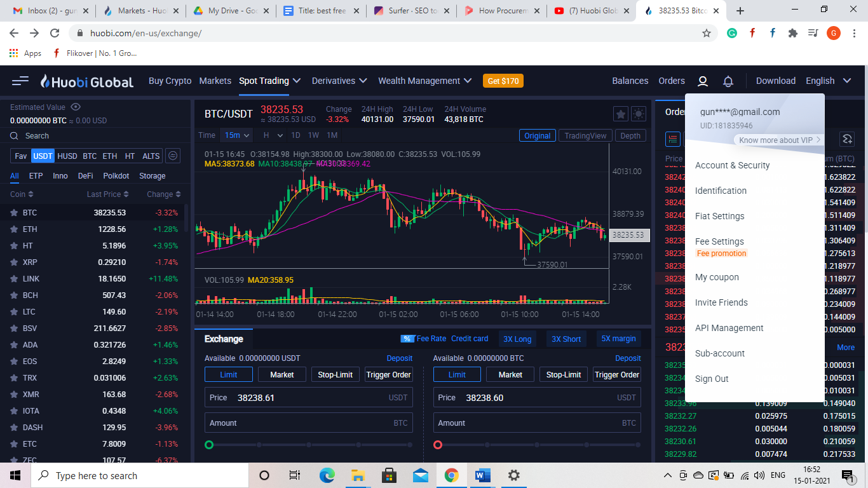Viewport: 868px width, 488px height.
Task: Open the English language dropdown
Action: pos(829,81)
